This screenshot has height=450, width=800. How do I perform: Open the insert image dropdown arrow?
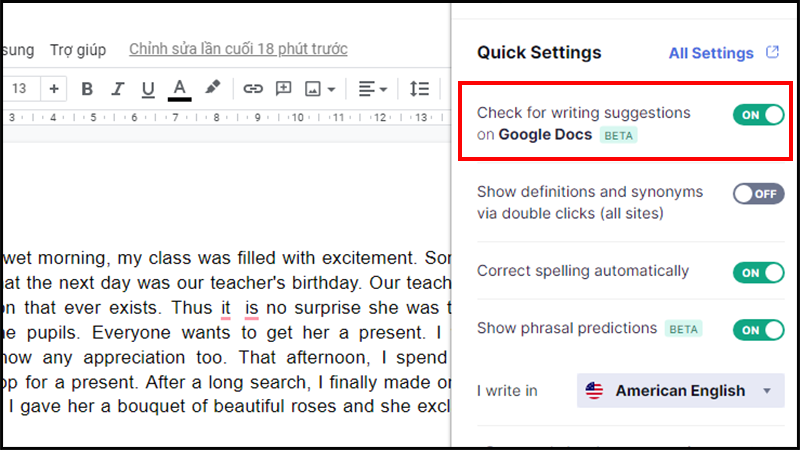332,89
